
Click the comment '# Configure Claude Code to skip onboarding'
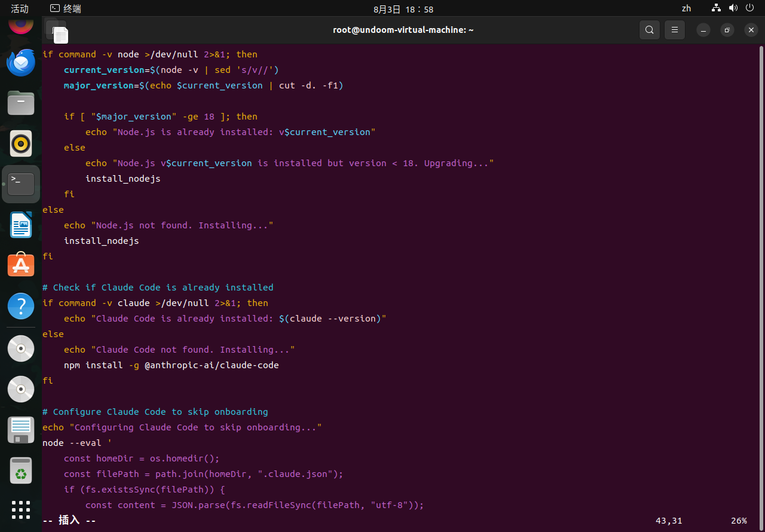coord(155,412)
